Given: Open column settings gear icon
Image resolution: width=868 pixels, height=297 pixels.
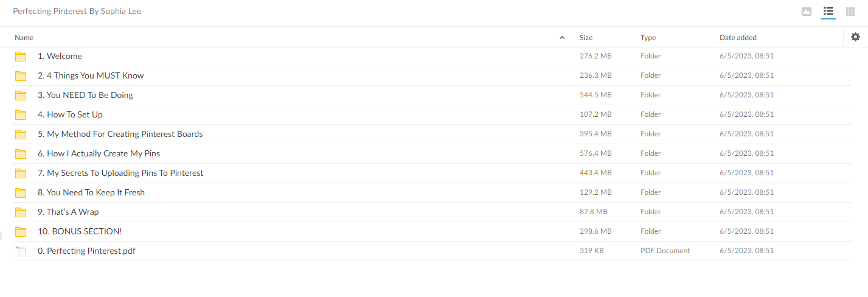Looking at the screenshot, I should click(x=856, y=37).
